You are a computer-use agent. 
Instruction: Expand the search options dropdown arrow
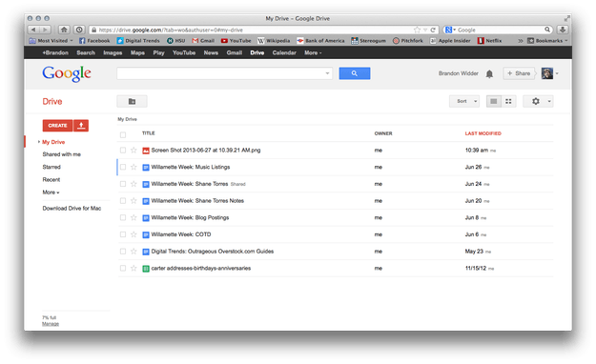(x=327, y=73)
